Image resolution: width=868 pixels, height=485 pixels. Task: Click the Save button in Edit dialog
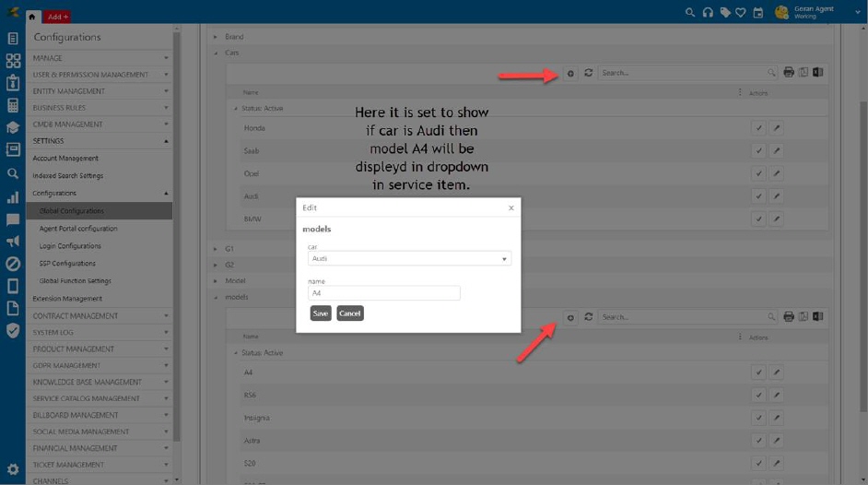click(x=321, y=313)
